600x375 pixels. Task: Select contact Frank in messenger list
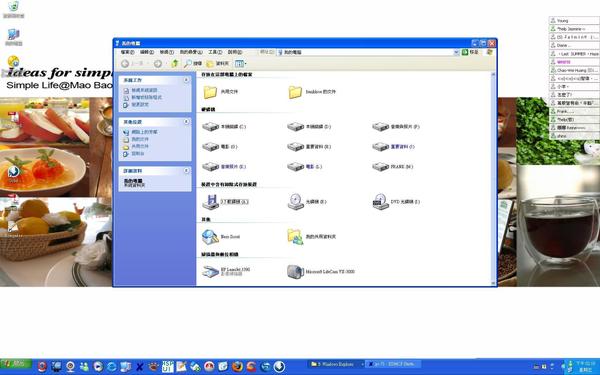coord(574,111)
